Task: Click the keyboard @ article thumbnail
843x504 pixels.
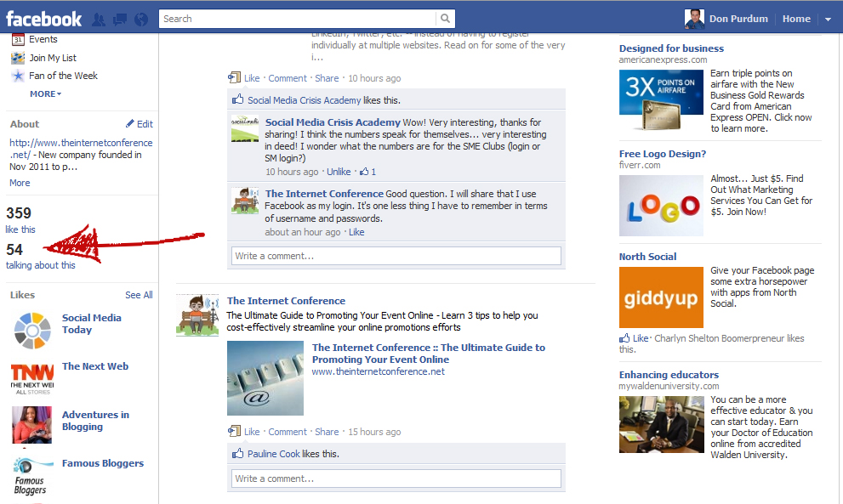Action: [x=265, y=378]
